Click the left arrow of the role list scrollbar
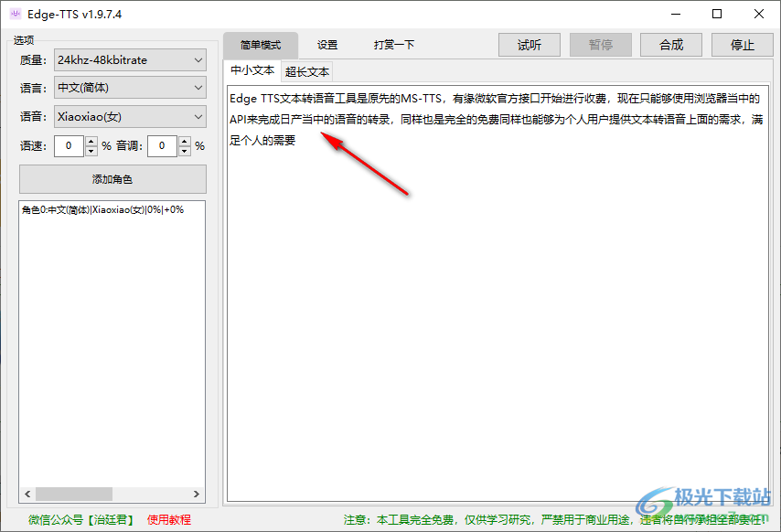The image size is (781, 532). tap(27, 495)
